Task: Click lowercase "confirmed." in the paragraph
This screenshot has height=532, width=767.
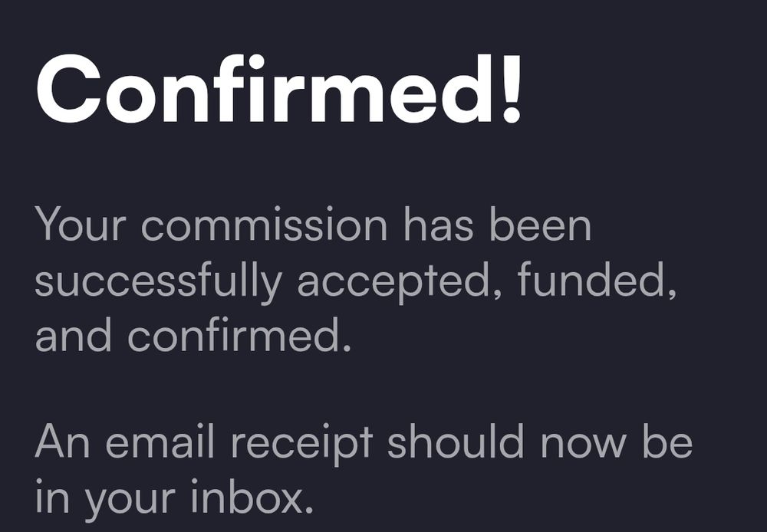Action: tap(239, 335)
